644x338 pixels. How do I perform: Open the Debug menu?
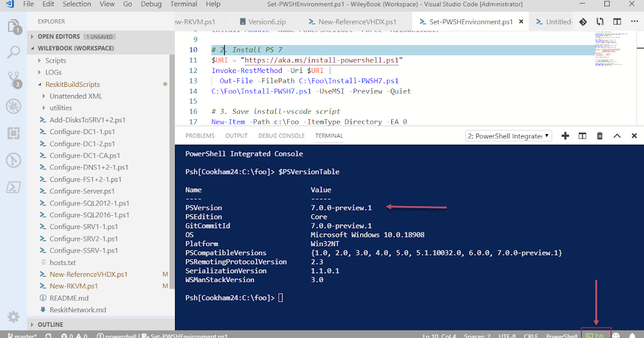[151, 4]
